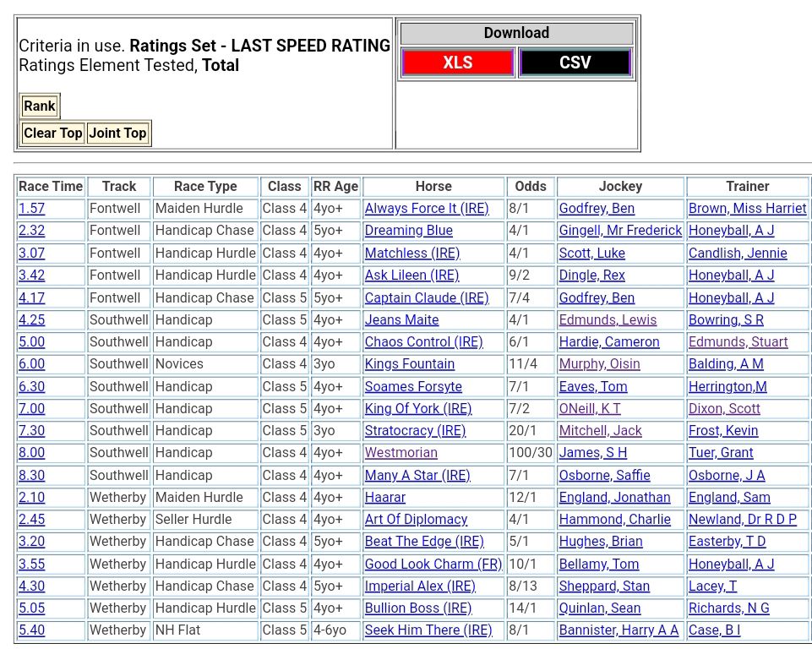Open horse Art Of Diplomacy

tap(416, 520)
